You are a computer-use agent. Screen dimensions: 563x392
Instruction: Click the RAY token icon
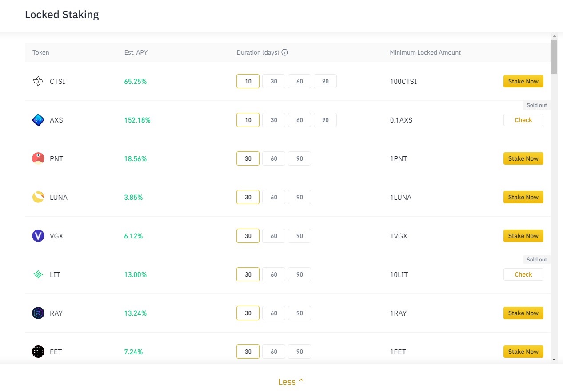pos(38,313)
